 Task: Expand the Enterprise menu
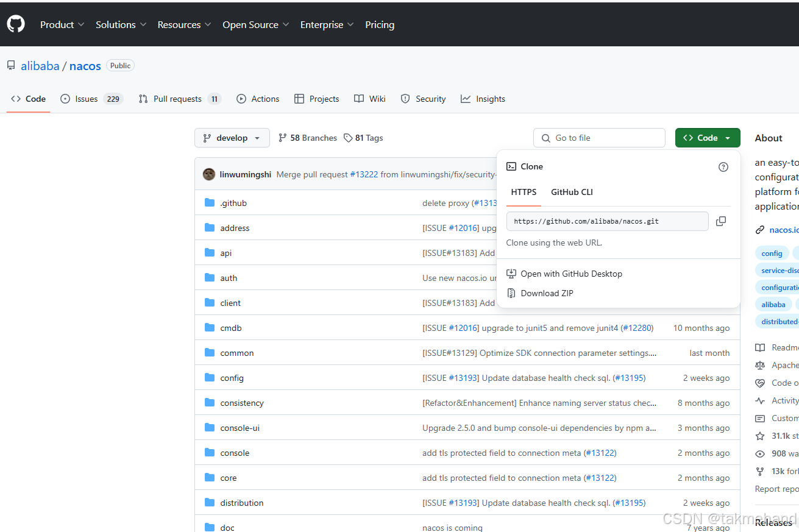pyautogui.click(x=327, y=24)
